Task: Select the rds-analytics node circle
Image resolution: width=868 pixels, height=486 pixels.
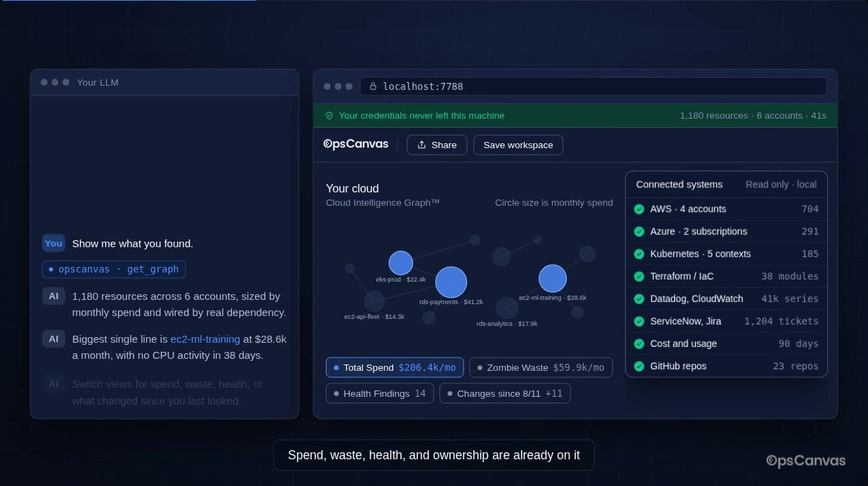Action: pyautogui.click(x=507, y=308)
